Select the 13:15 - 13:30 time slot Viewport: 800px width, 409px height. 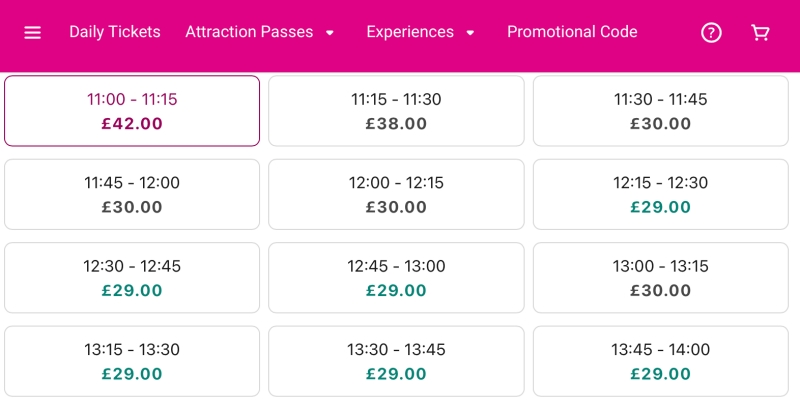tap(132, 361)
